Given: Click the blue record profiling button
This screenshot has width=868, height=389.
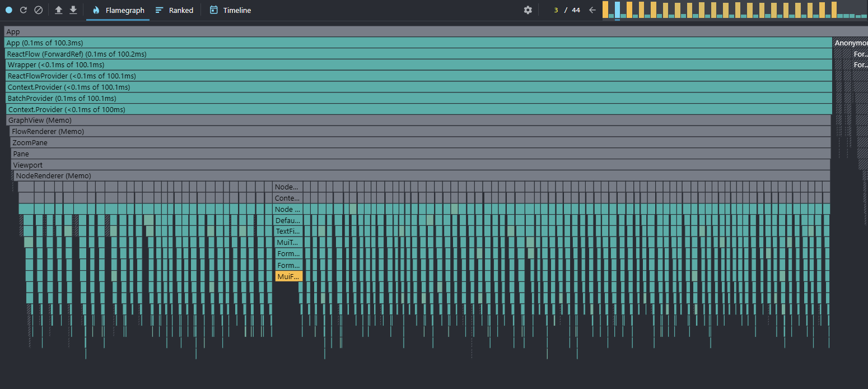Looking at the screenshot, I should tap(9, 10).
